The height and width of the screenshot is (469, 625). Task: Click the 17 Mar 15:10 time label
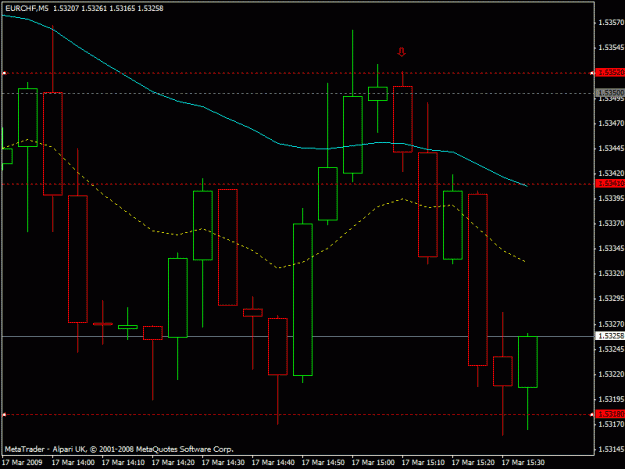pyautogui.click(x=423, y=462)
